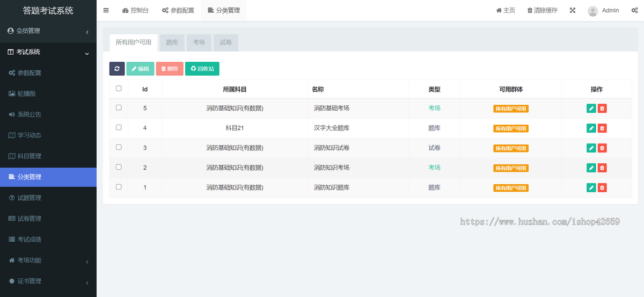The height and width of the screenshot is (297, 644).
Task: Select the 所有用户可用 filter tab
Action: tap(134, 42)
